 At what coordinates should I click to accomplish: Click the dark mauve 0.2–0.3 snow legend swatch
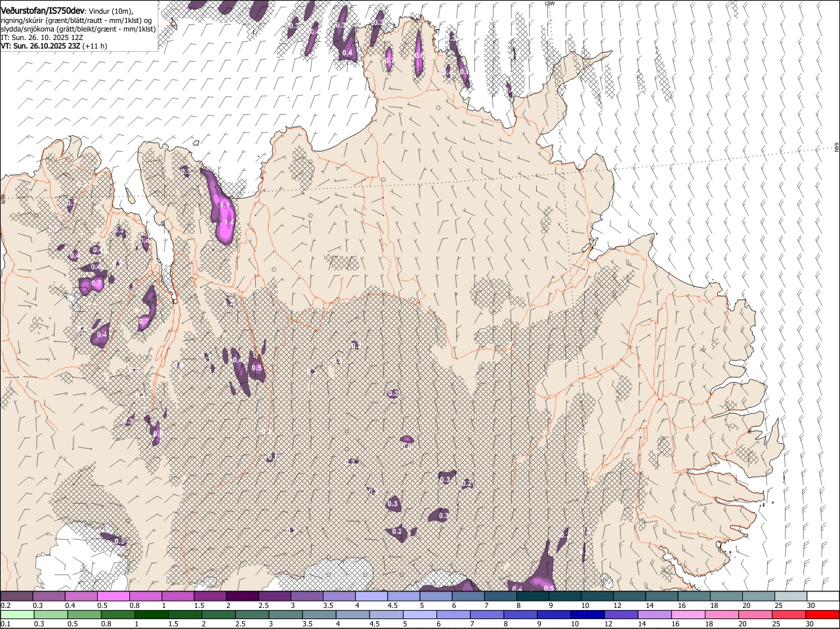click(x=17, y=596)
